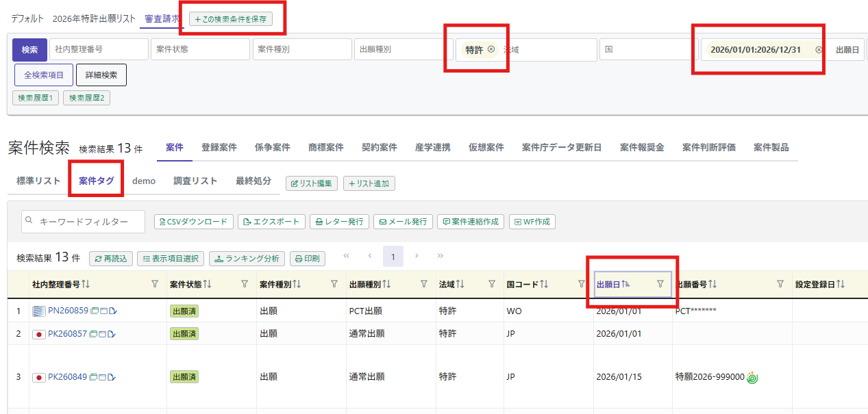
Task: Open case link PK260857
Action: (68, 334)
